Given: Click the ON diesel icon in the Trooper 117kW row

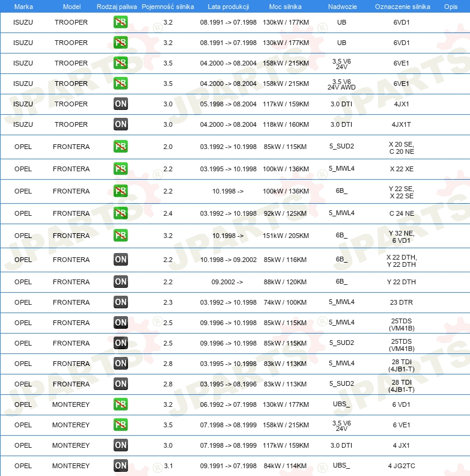Looking at the screenshot, I should coord(121,104).
